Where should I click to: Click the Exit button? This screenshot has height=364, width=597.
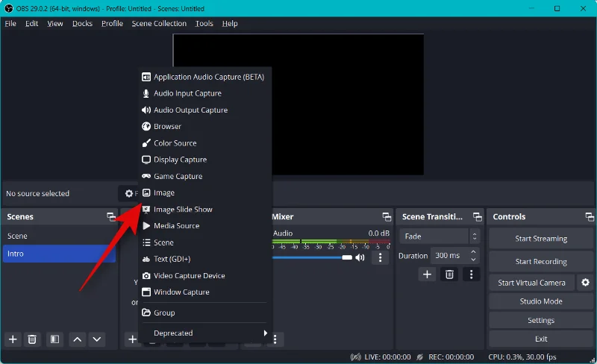click(541, 339)
